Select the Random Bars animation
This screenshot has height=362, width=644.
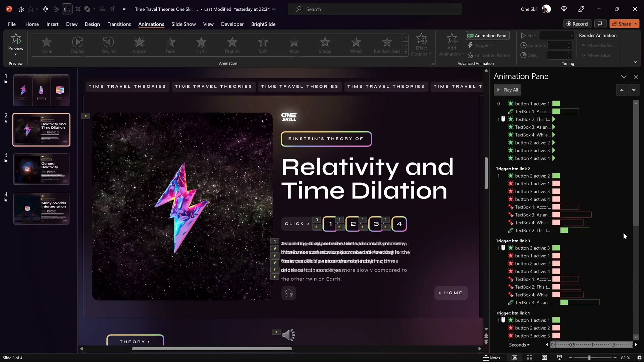[386, 45]
